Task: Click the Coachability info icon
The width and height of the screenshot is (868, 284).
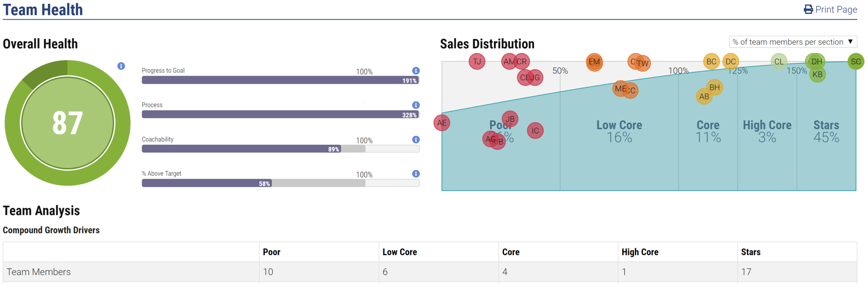Action: [x=415, y=140]
